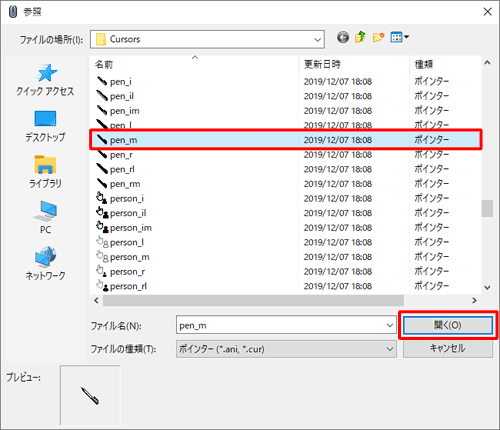500x430 pixels.
Task: Click the Cancel (キャンセル) button
Action: tap(448, 349)
